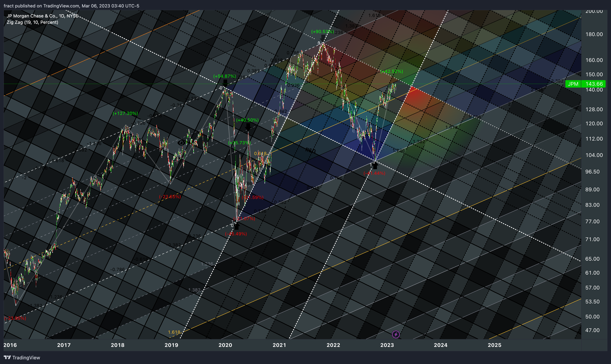Screen dimensions: 611x364
Task: Click the orange 1.618 label near bottom
Action: (174, 332)
